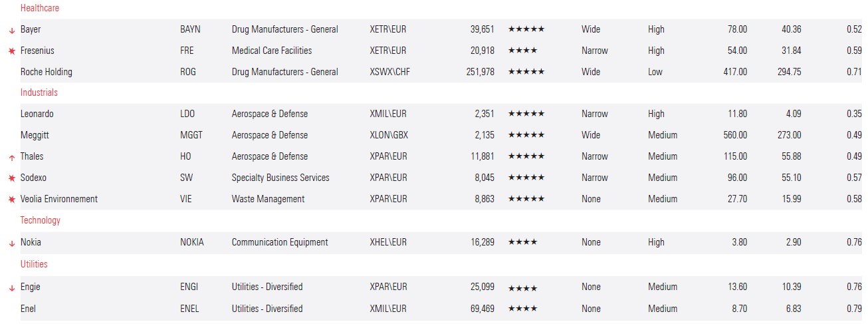Select the Industrials sector heading
Viewport: 868px width, 324px height.
[x=39, y=92]
